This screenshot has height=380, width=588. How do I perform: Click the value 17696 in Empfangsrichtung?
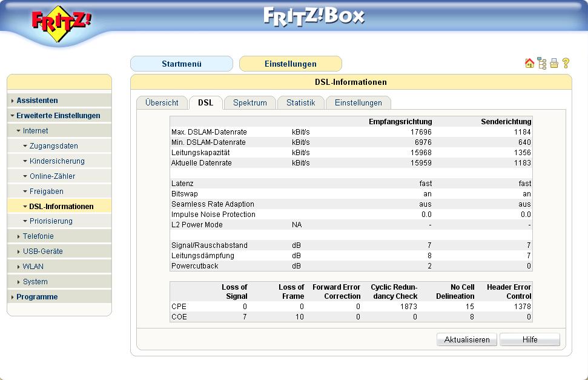click(421, 132)
